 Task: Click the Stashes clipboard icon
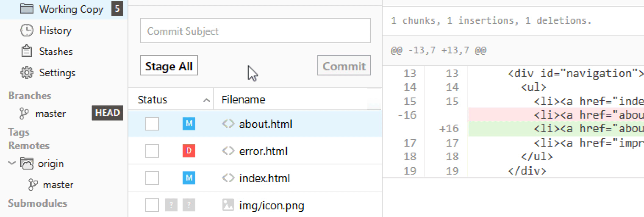[27, 52]
